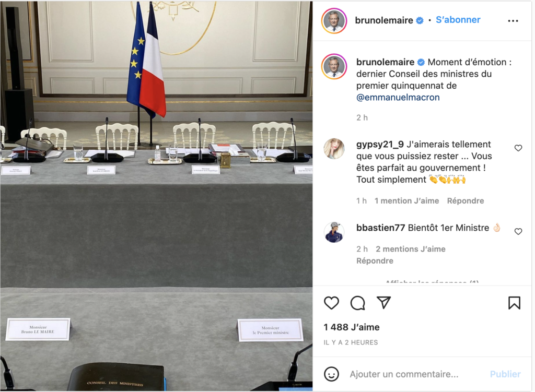This screenshot has height=392, width=535.
Task: View the 1 488 J'aime likes list
Action: [352, 327]
